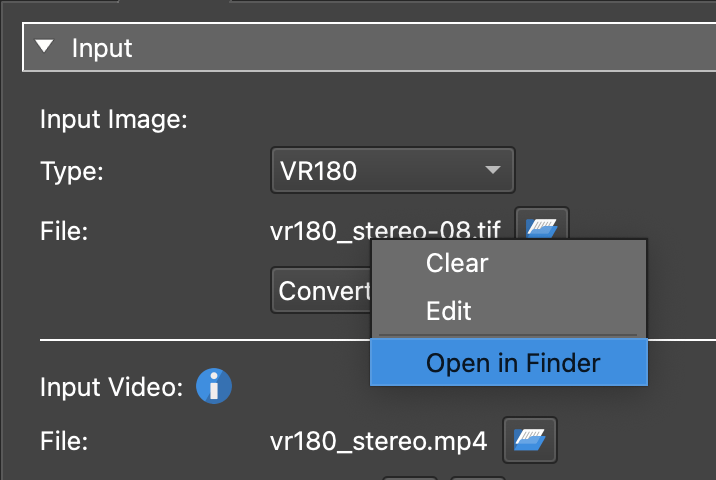The height and width of the screenshot is (480, 716).
Task: Click the vr180_stereo-08.tif file name
Action: coord(385,232)
